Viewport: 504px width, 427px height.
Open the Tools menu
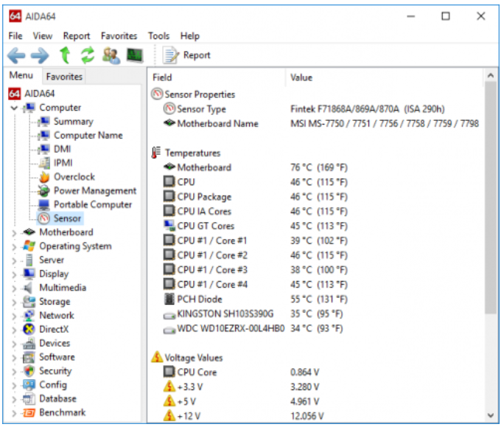tap(158, 35)
